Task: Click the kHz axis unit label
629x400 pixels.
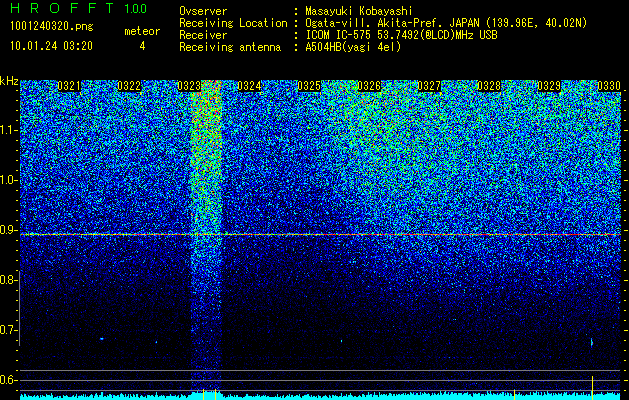Action: 9,81
